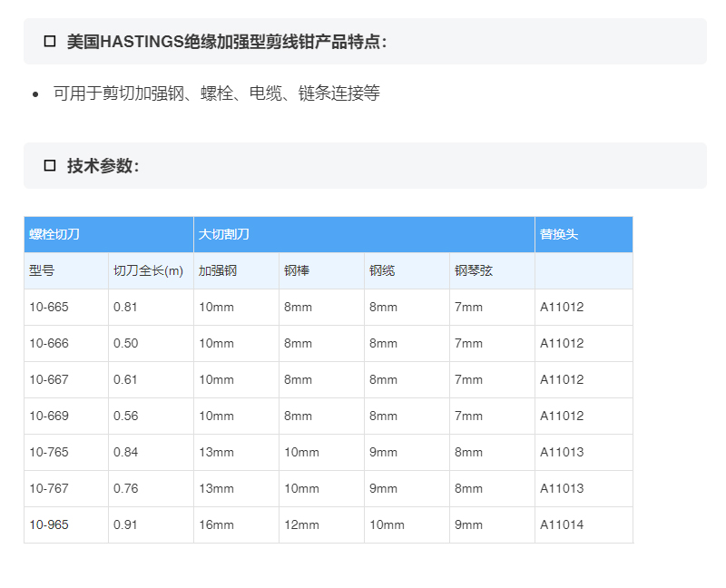This screenshot has width=726, height=588.
Task: Click A11012 in the 10-665 row
Action: coord(562,307)
